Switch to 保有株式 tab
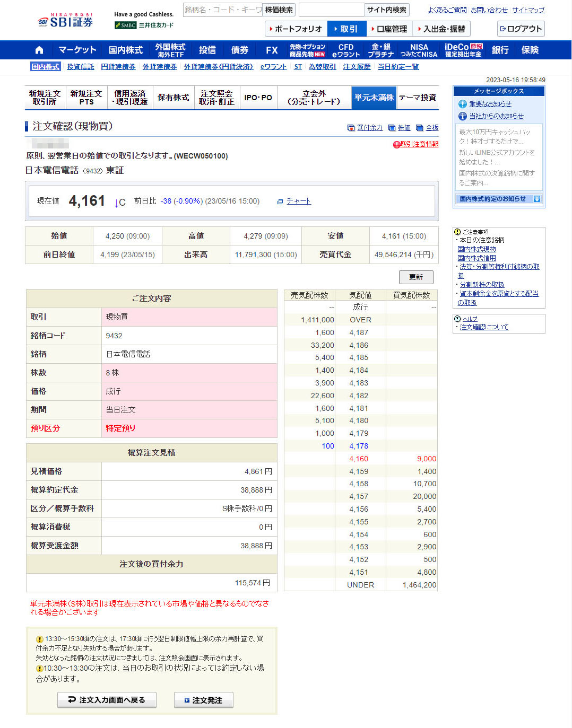Image resolution: width=572 pixels, height=728 pixels. tap(173, 98)
